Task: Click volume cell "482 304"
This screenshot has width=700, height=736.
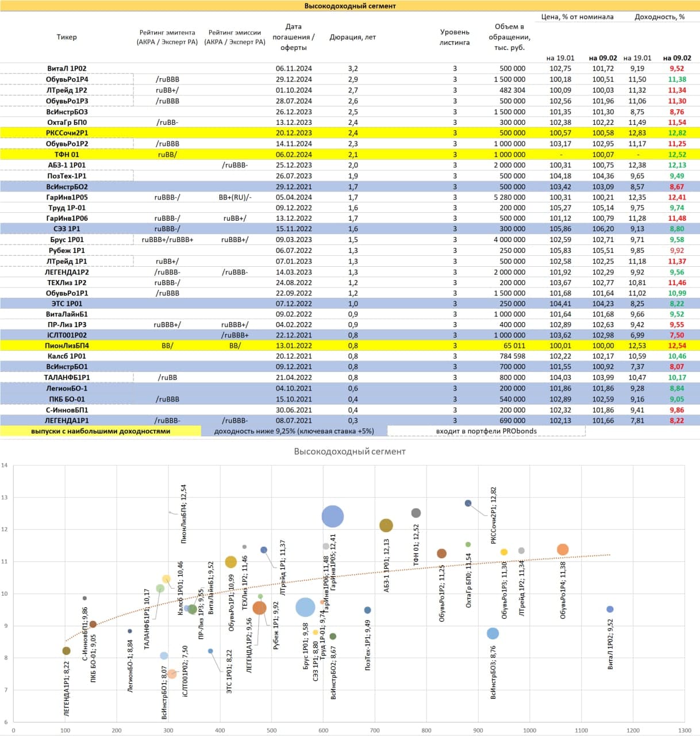Action: [x=512, y=90]
